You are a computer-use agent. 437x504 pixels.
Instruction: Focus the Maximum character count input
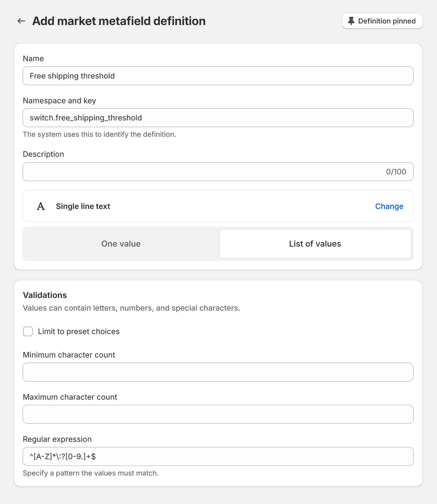point(218,414)
